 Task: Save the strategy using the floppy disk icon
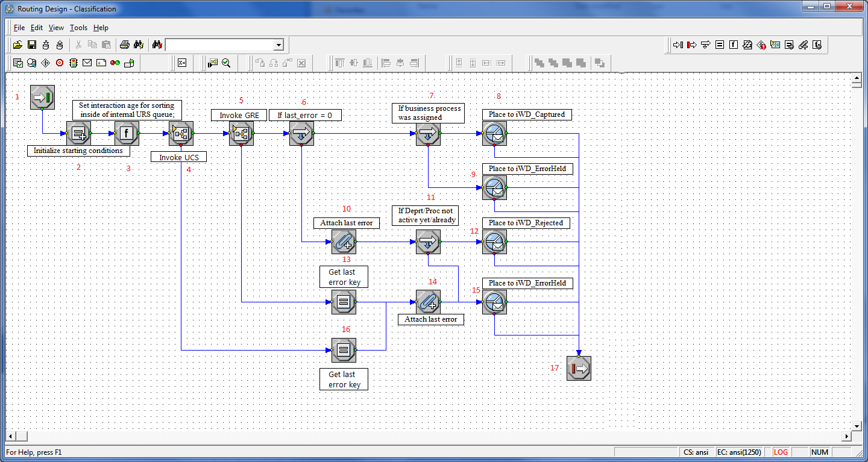(32, 45)
